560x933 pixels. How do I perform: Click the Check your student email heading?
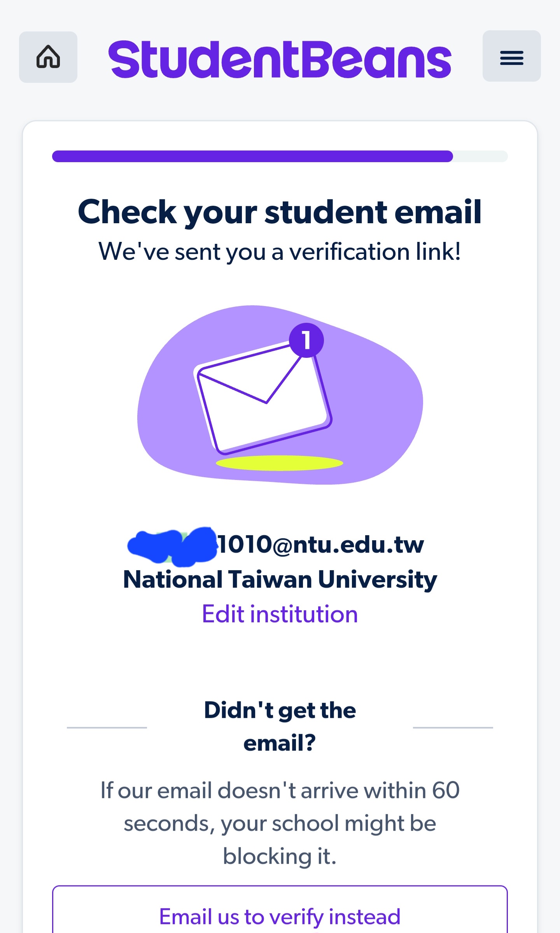pyautogui.click(x=280, y=212)
